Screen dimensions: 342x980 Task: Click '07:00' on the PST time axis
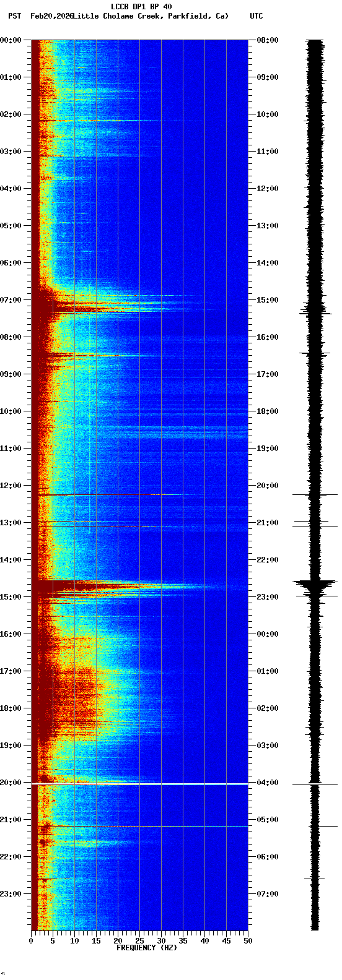pyautogui.click(x=11, y=300)
